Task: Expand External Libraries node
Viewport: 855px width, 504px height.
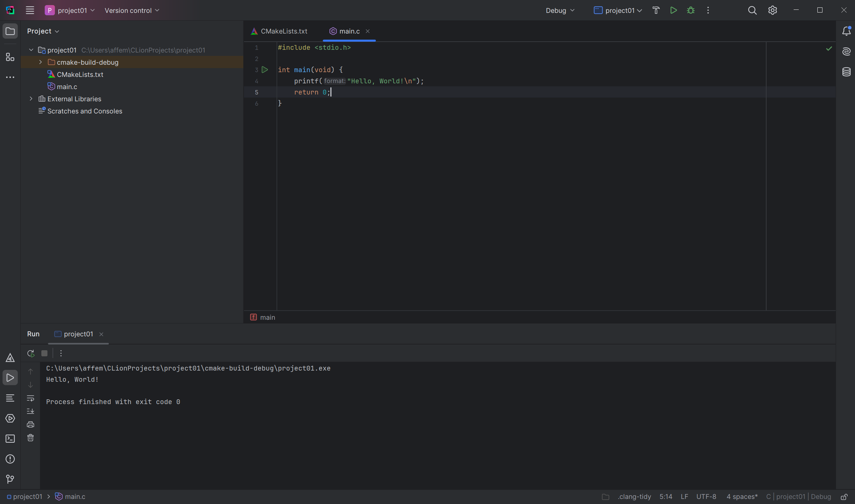Action: tap(31, 99)
